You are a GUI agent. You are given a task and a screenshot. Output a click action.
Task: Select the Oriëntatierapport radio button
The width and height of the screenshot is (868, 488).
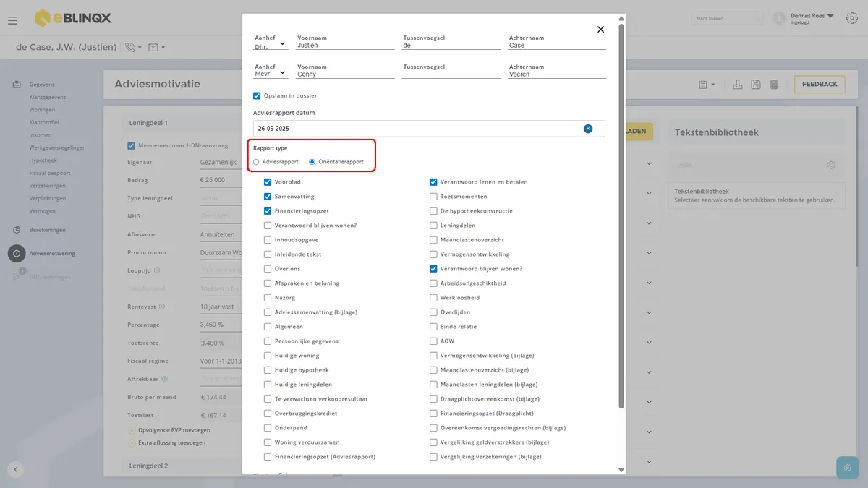click(312, 162)
